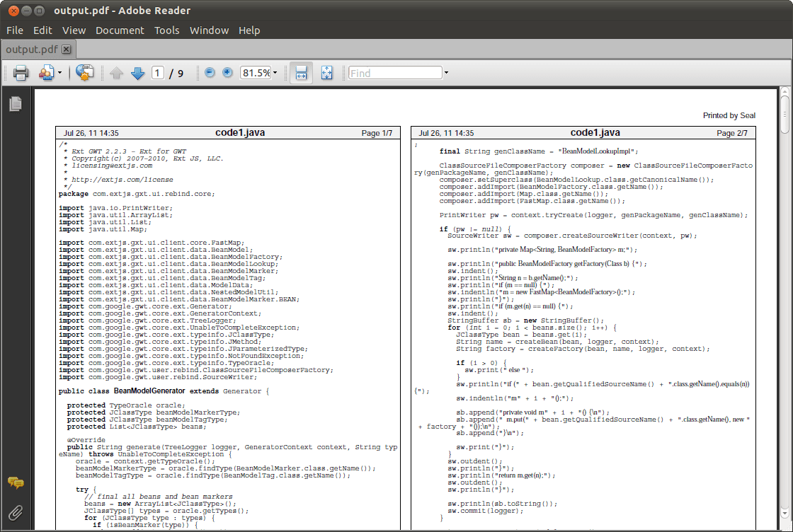793x532 pixels.
Task: Click the globe web service toolbar icon
Action: 84,73
